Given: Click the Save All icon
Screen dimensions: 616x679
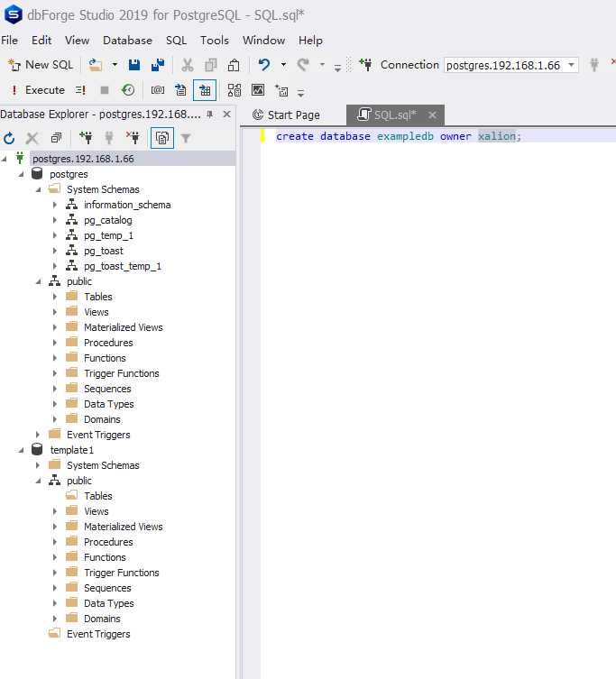Looking at the screenshot, I should [158, 65].
